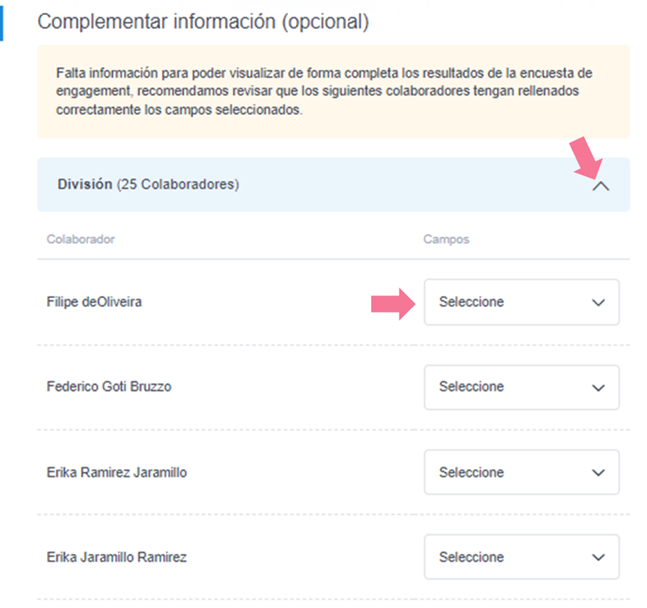Click the dropdown arrow on Erika Jaramillo Ramirez's row
Screen dimensions: 647x608
coord(598,557)
